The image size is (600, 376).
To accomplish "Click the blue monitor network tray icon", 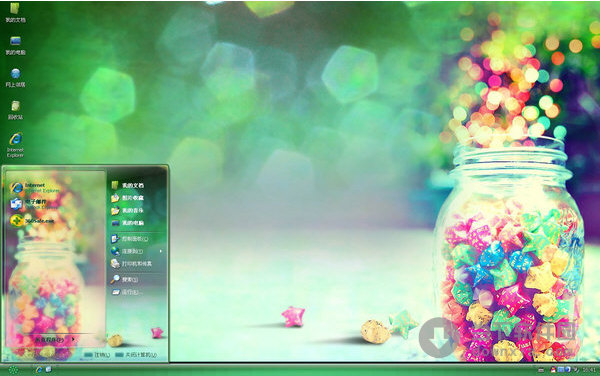I will click(561, 369).
